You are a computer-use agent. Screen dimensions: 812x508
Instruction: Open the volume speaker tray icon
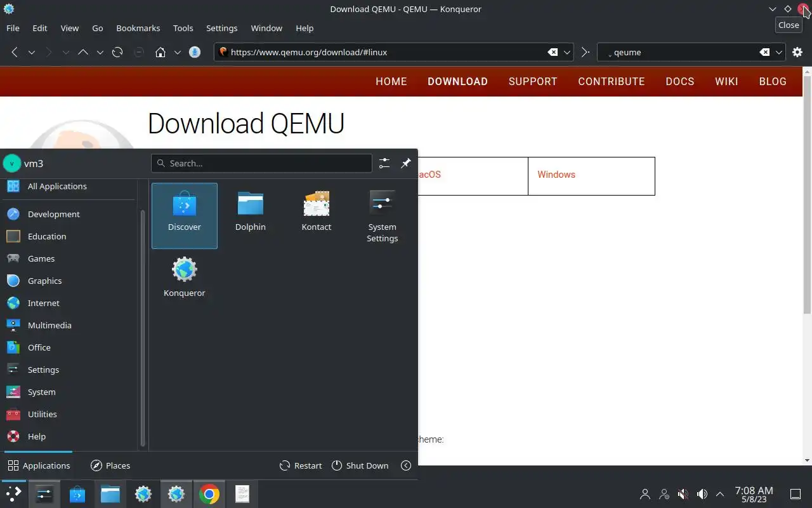point(702,494)
